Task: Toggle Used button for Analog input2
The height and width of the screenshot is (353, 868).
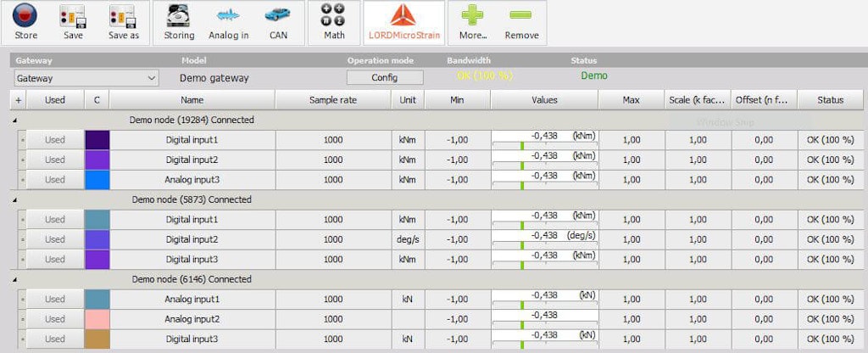Action: [x=55, y=319]
